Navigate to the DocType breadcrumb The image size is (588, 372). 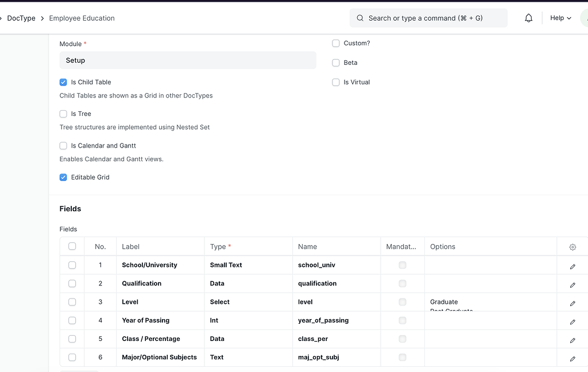tap(21, 18)
